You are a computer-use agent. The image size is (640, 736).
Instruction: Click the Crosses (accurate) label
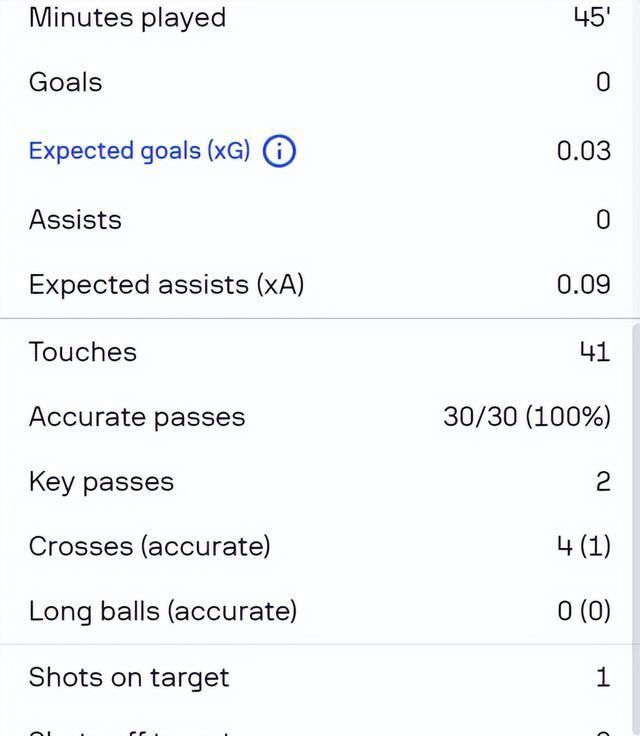(149, 547)
